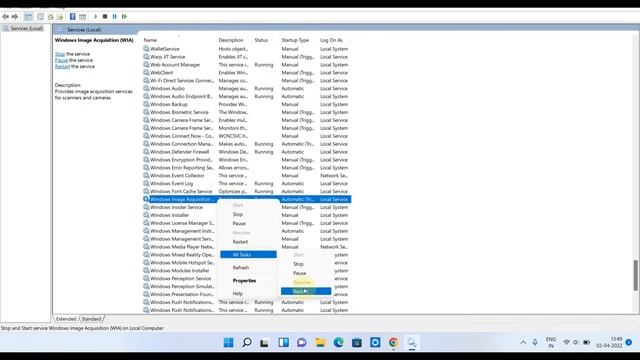Select the WalletService row
This screenshot has height=360, width=640.
tap(247, 49)
